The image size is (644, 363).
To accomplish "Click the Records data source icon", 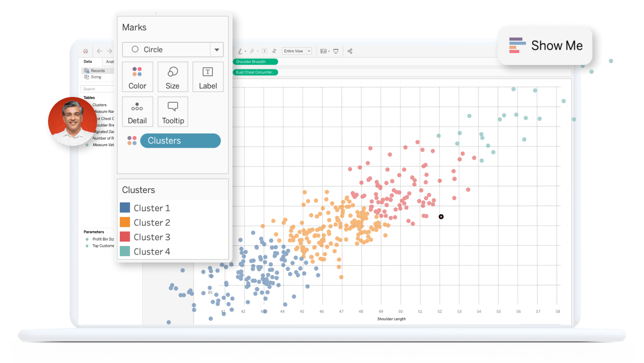I will [86, 70].
